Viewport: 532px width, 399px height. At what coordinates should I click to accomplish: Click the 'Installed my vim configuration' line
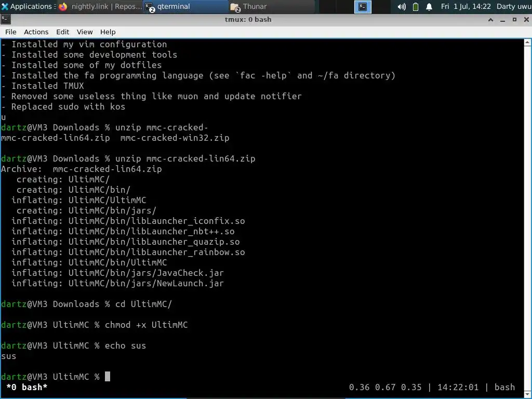tap(84, 44)
